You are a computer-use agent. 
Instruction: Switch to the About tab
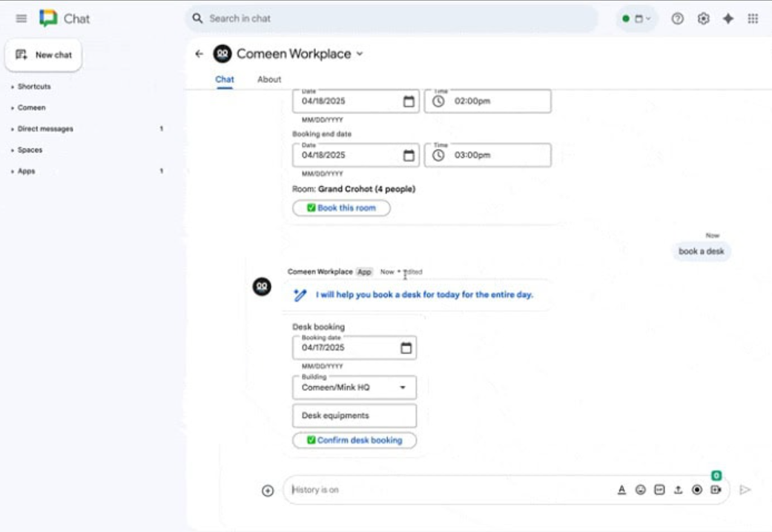click(x=269, y=79)
